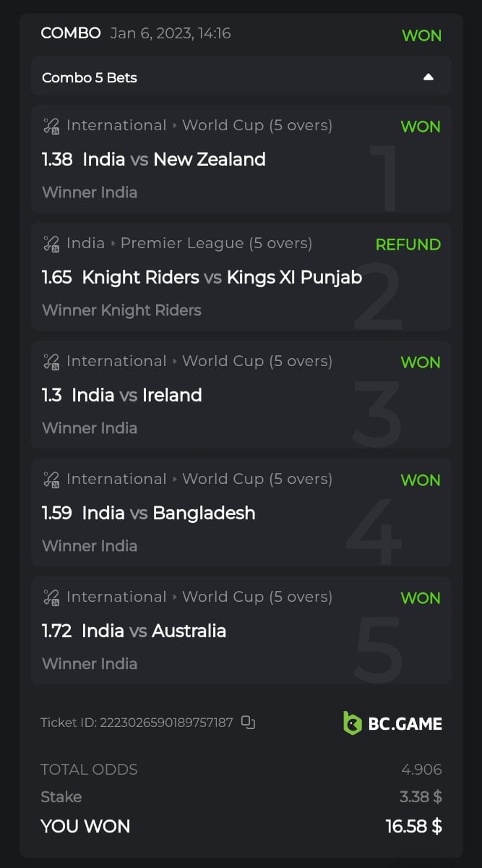Open the India vs Australia match

[x=154, y=631]
